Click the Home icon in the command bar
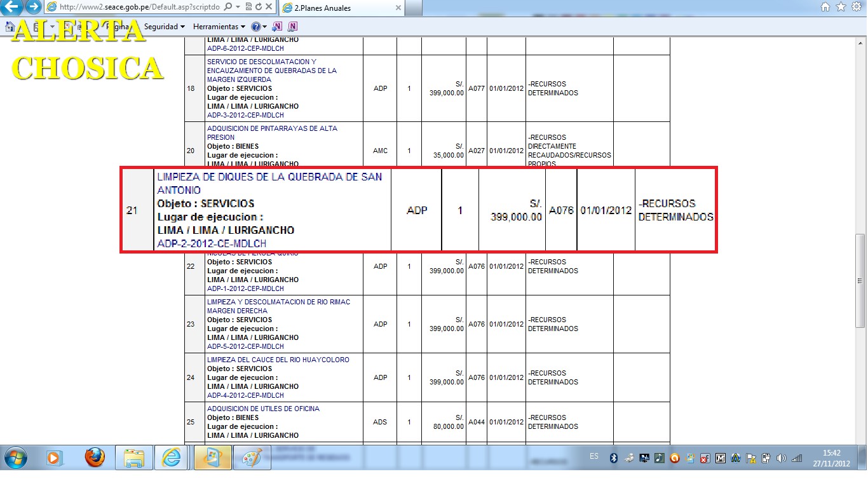Viewport: 868px width, 488px height. 10,27
